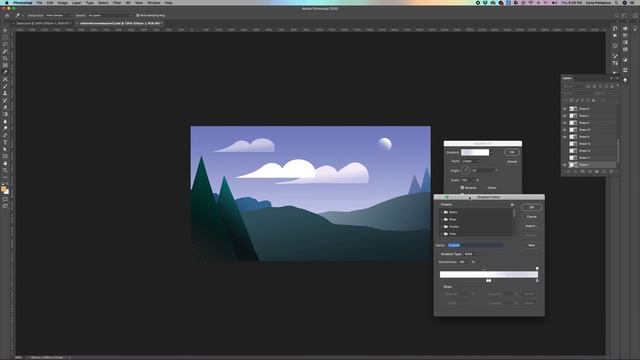The height and width of the screenshot is (360, 640).
Task: Click OK in the Gradient Fill dialog
Action: click(512, 152)
